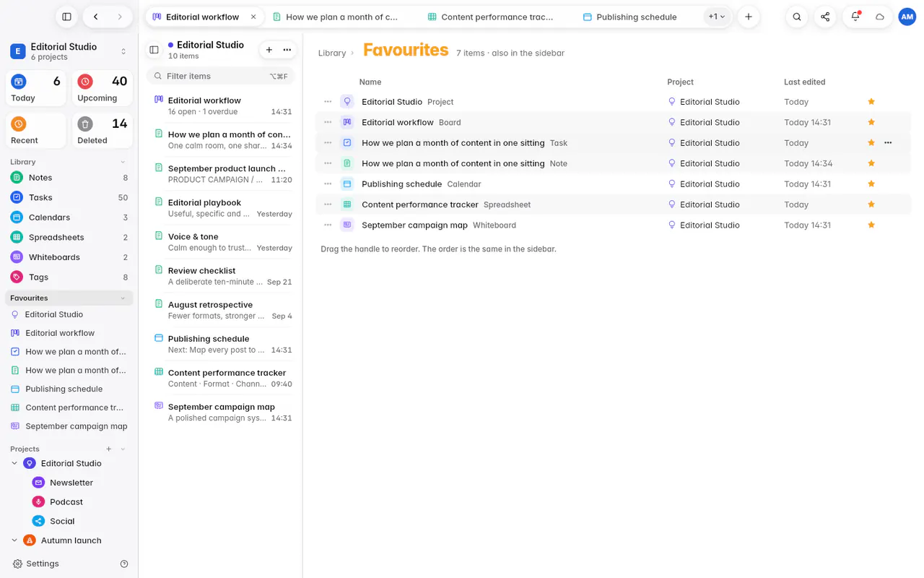
Task: Toggle the left sidebar panel icon
Action: tap(66, 17)
